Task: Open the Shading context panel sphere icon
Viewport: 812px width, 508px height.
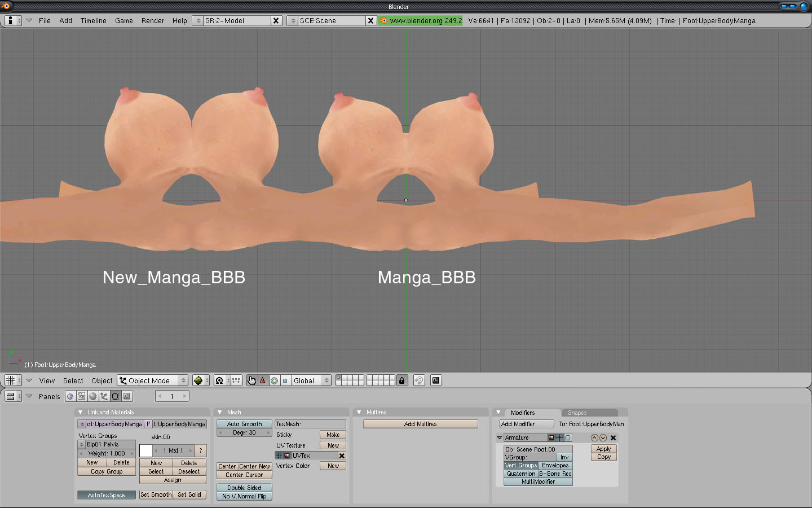Action: pos(93,396)
